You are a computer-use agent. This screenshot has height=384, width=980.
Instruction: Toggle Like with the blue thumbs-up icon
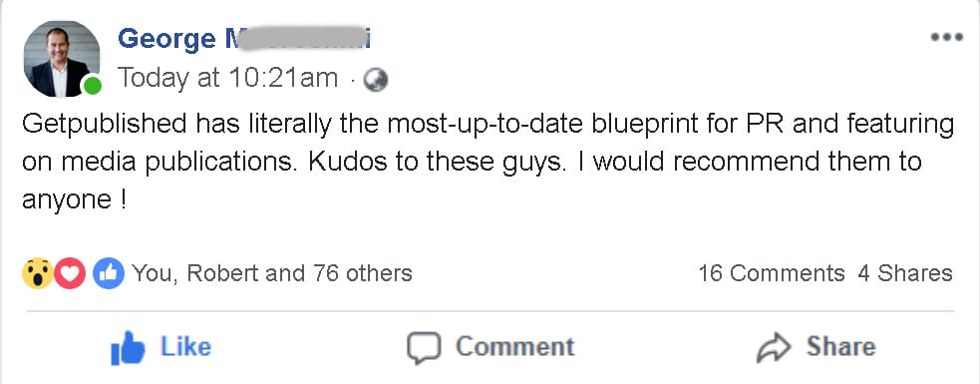click(x=128, y=348)
